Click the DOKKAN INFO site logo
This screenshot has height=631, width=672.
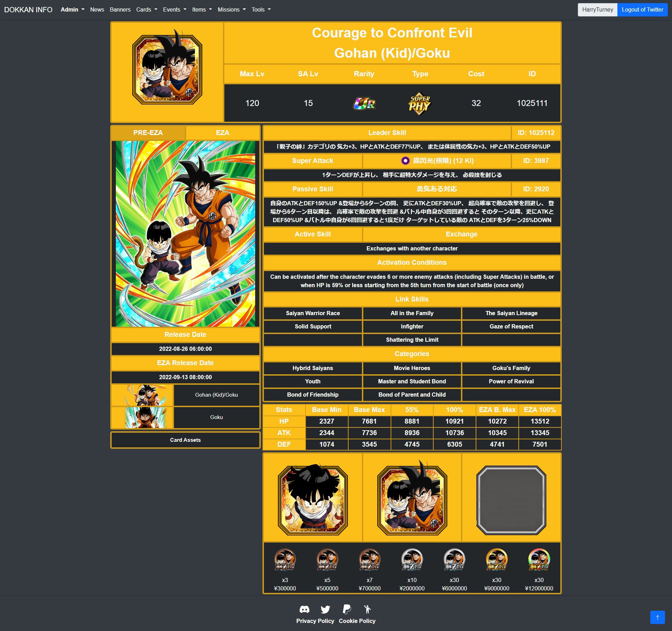pos(28,9)
